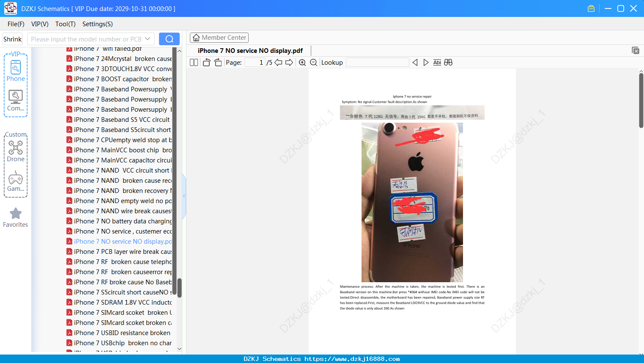Open Favorites star in sidebar
Screen dimensions: 644x363
click(16, 217)
